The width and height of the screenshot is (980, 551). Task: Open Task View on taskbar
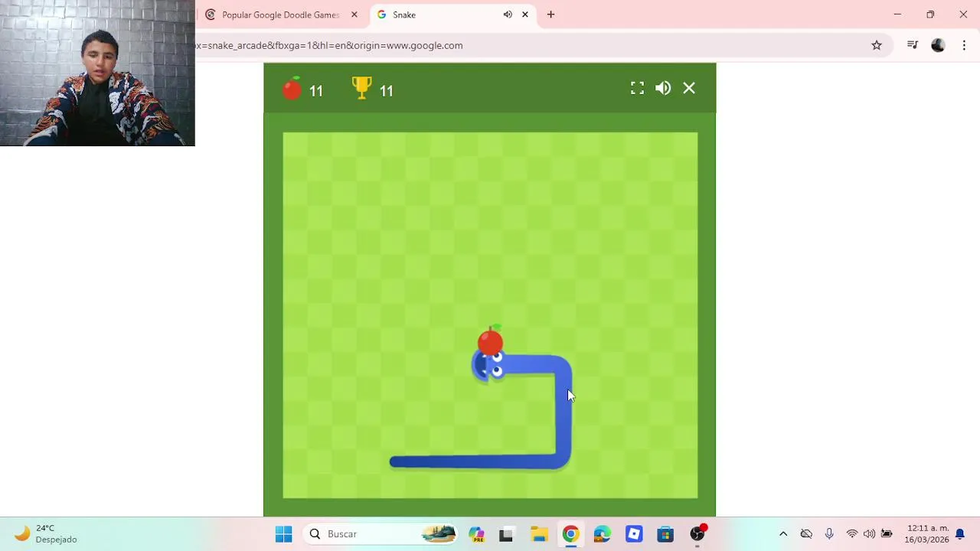coord(506,534)
